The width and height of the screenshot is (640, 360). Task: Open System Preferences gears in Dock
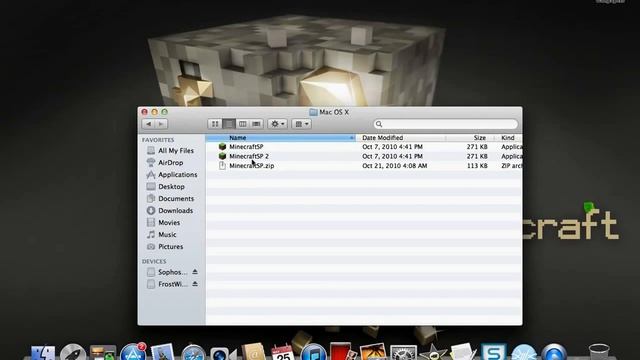(403, 353)
